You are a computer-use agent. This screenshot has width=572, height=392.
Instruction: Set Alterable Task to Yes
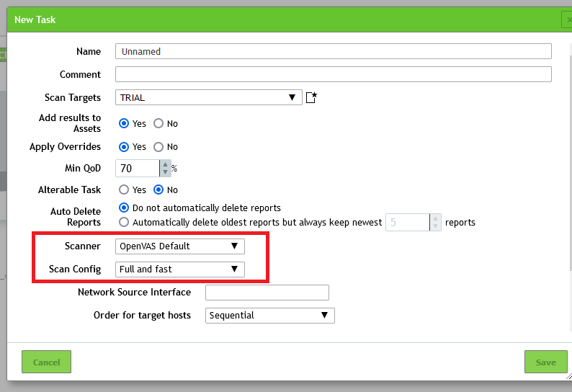[x=124, y=190]
